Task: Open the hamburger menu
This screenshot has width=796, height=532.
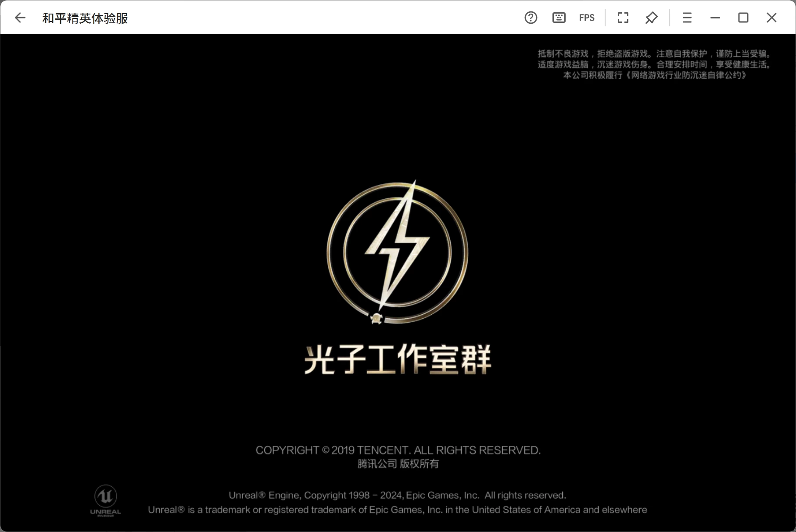Action: tap(687, 18)
